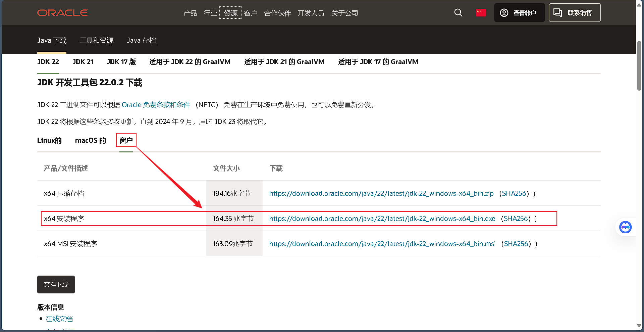644x332 pixels.
Task: Click the 版本信息 heading
Action: click(51, 307)
